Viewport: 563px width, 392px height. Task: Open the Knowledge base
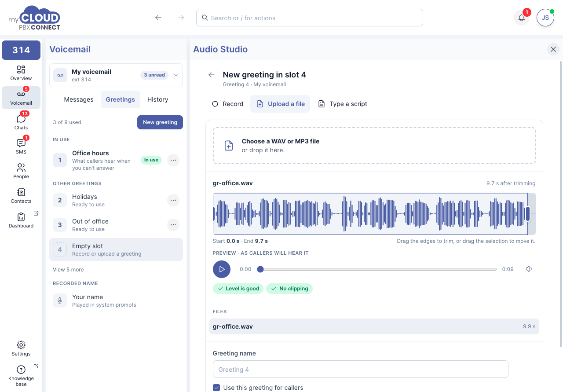21,375
